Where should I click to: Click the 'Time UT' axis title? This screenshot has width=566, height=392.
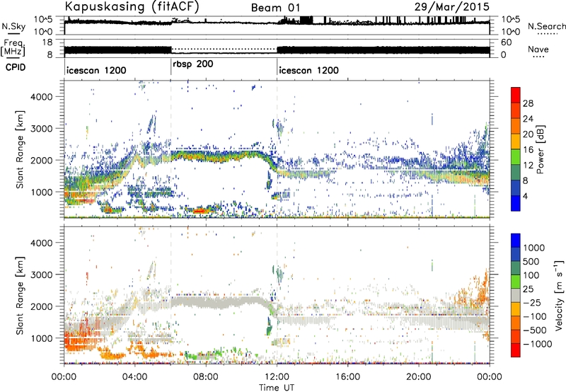277,388
